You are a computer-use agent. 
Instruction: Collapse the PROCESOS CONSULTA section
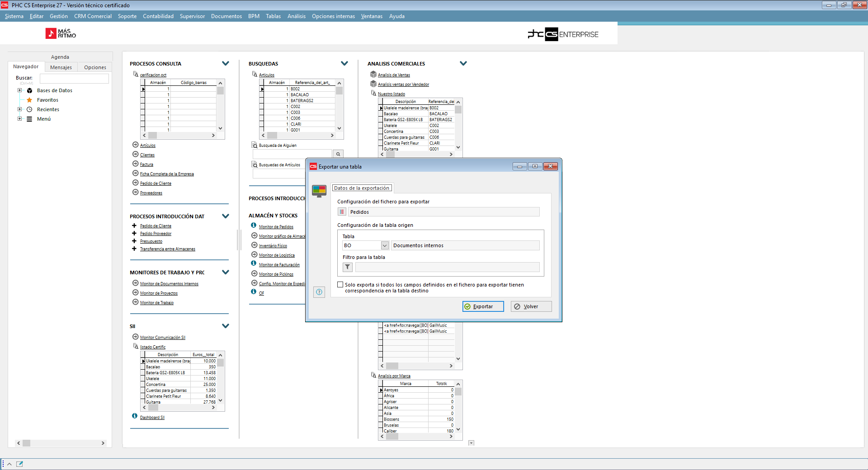tap(226, 63)
